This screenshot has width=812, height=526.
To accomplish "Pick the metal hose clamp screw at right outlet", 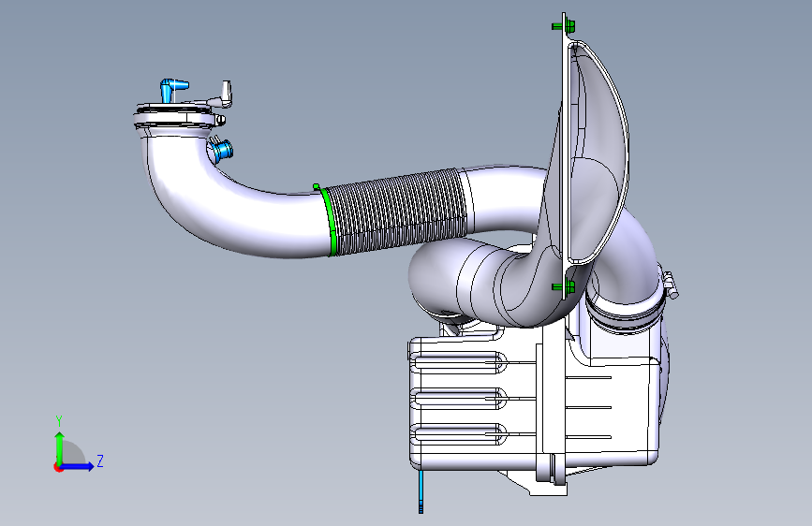I will (670, 285).
